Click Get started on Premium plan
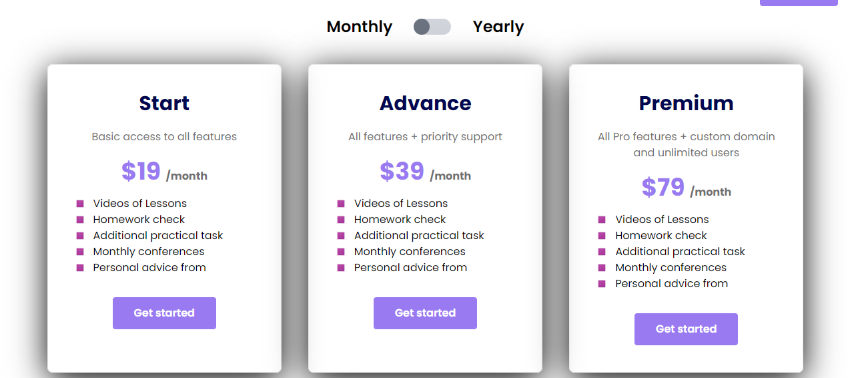Viewport: 868px width, 378px height. (686, 329)
